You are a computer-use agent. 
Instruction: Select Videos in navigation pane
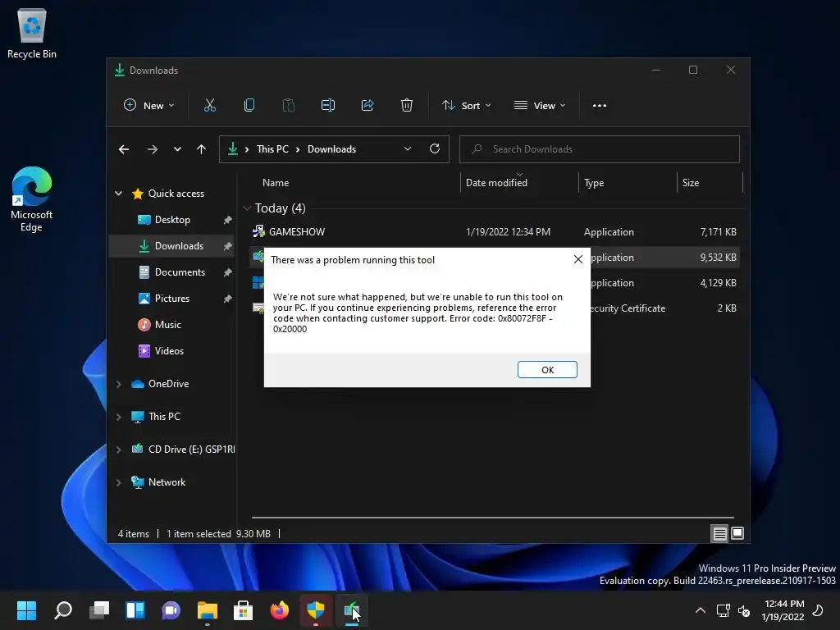[171, 351]
